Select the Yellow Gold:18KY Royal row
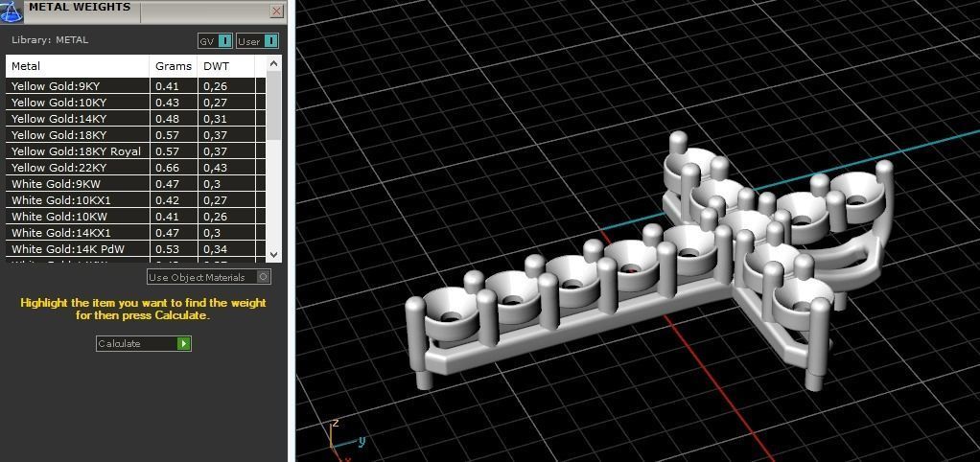 [135, 151]
